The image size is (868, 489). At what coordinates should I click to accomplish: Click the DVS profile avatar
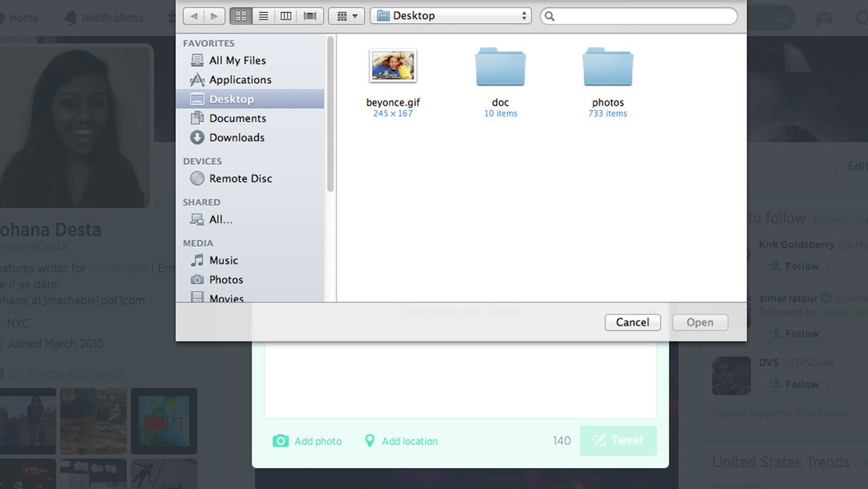click(731, 375)
